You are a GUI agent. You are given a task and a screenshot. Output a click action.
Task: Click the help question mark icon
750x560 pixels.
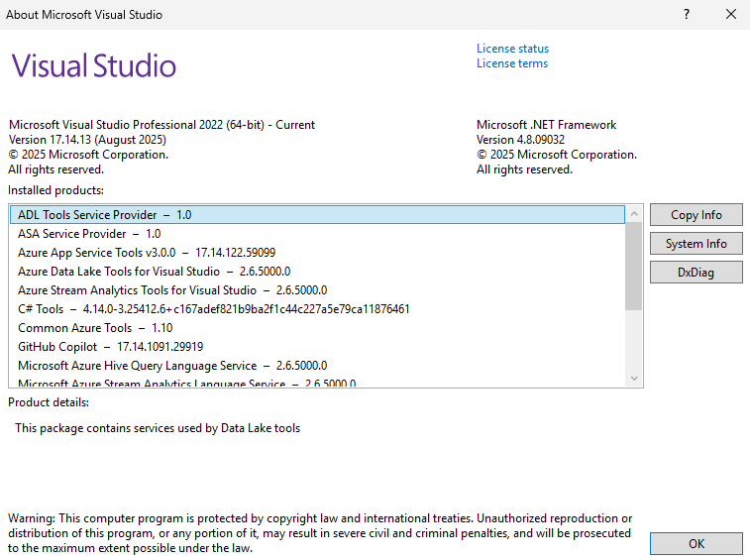coord(687,14)
